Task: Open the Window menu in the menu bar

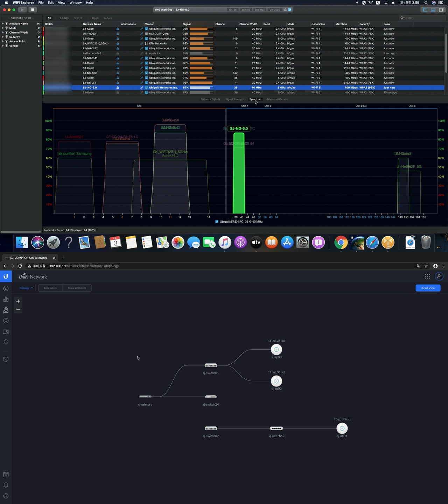Action: click(76, 2)
